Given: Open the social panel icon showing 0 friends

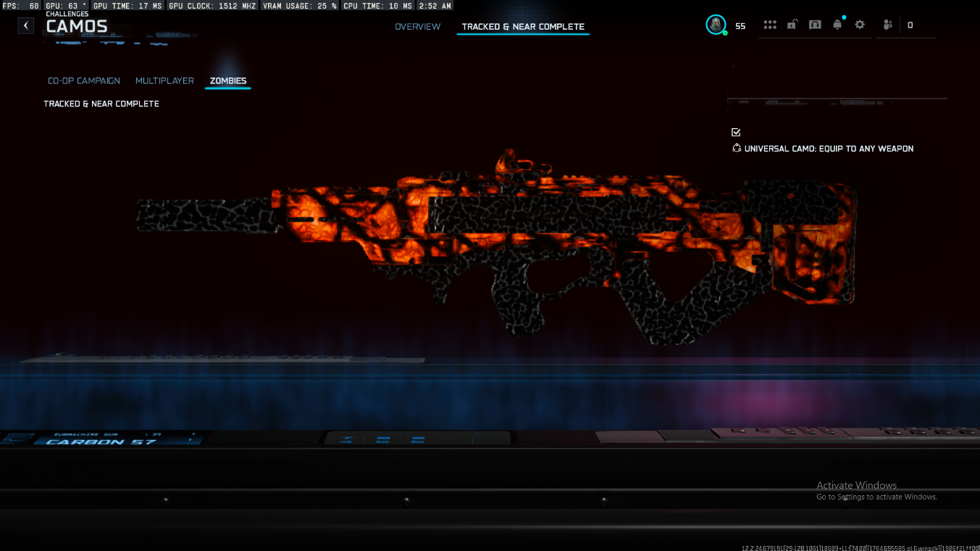Looking at the screenshot, I should (887, 24).
